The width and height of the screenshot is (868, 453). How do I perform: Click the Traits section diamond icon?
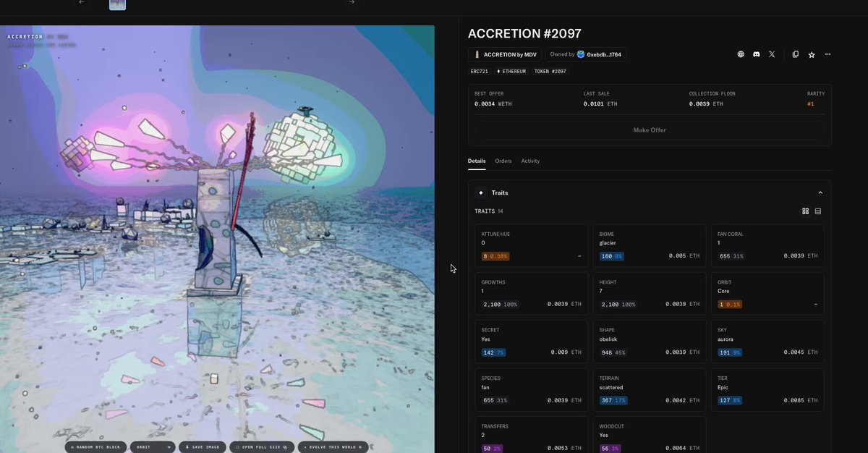(481, 193)
